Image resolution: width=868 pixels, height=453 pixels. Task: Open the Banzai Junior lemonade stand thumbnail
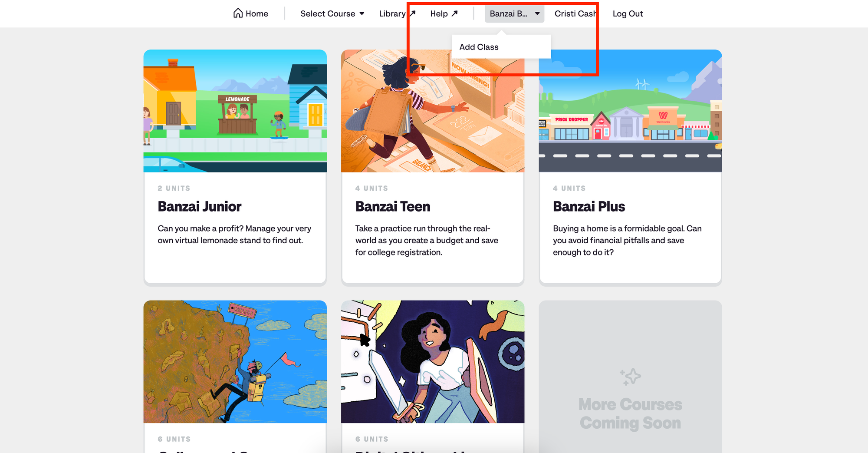click(235, 111)
